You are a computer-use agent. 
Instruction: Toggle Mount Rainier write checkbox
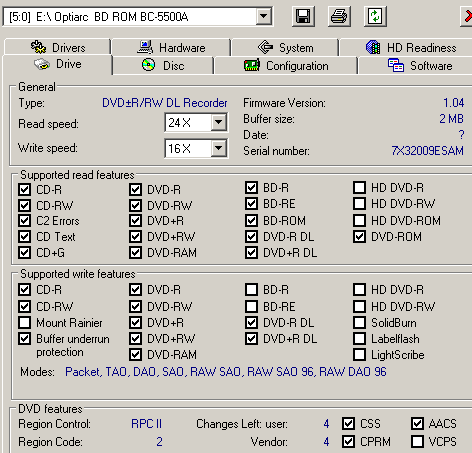point(24,322)
